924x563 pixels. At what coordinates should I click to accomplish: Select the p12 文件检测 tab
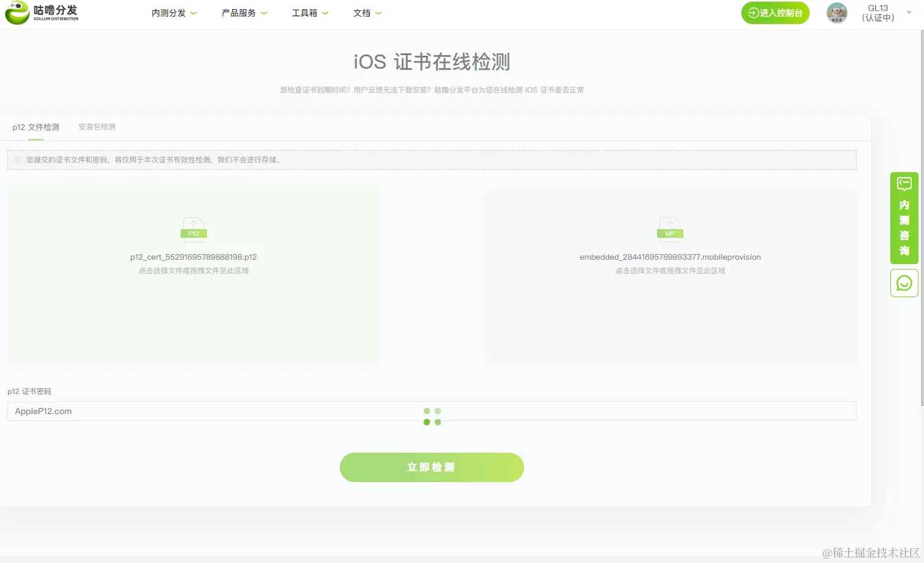click(x=35, y=127)
